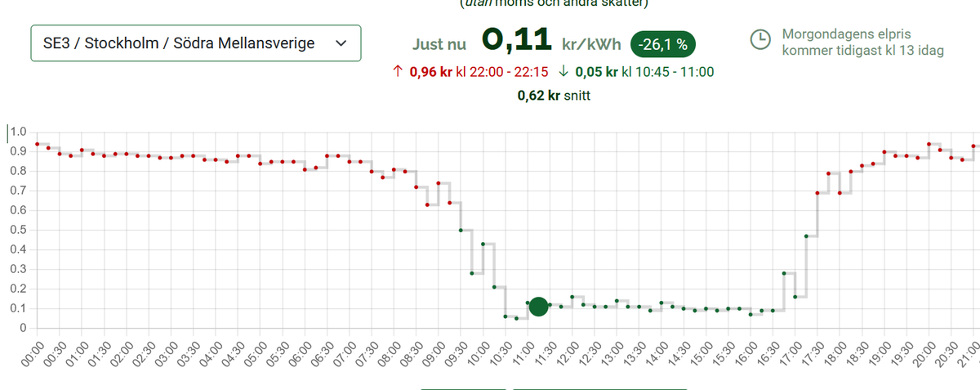Click the 'Morgondagens elpris kommer tidigast kl 13 idag' notice
Screen dimensions: 980x390
click(863, 43)
